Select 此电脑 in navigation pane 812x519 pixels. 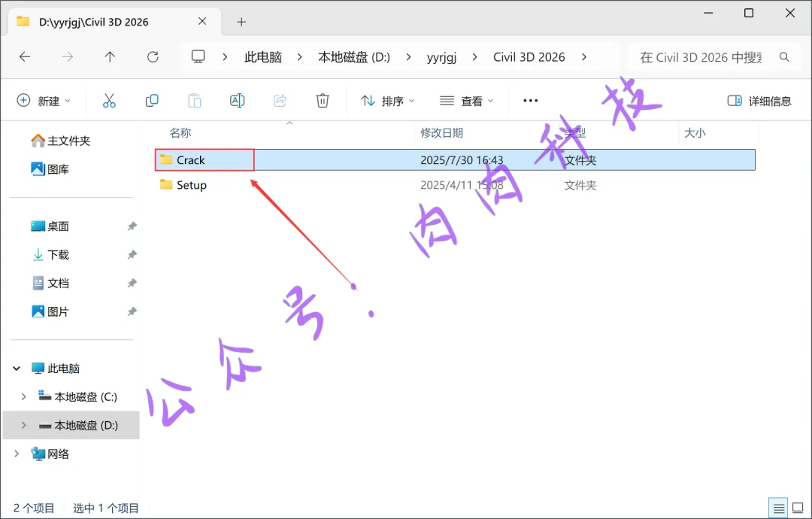56,369
